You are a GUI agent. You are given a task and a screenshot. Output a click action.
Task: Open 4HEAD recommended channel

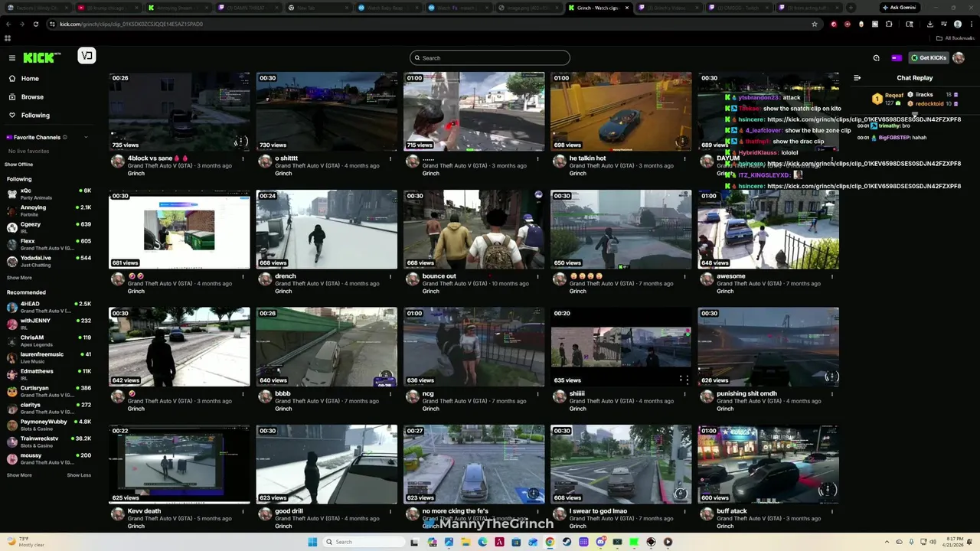(49, 307)
